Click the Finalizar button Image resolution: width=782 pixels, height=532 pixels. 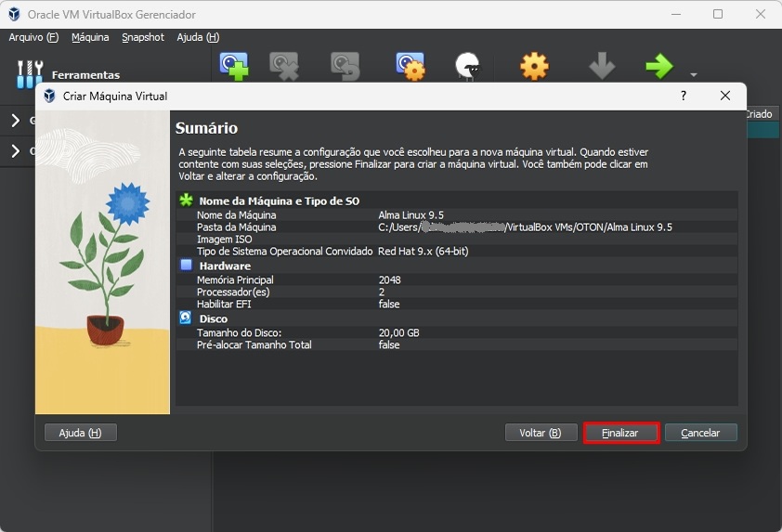pos(621,433)
